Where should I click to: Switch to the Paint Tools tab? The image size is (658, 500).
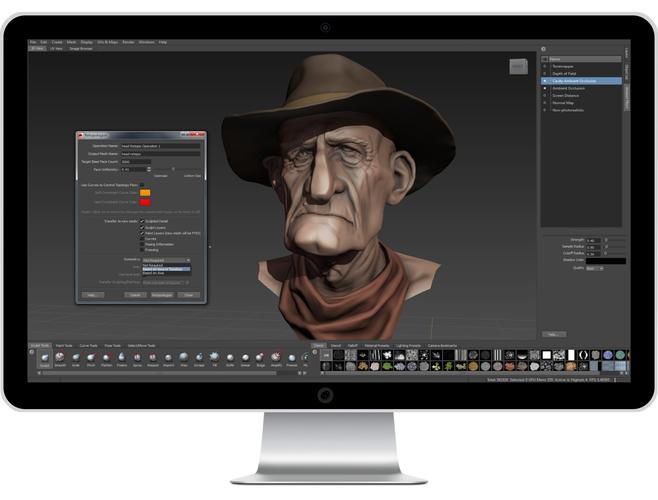click(64, 346)
